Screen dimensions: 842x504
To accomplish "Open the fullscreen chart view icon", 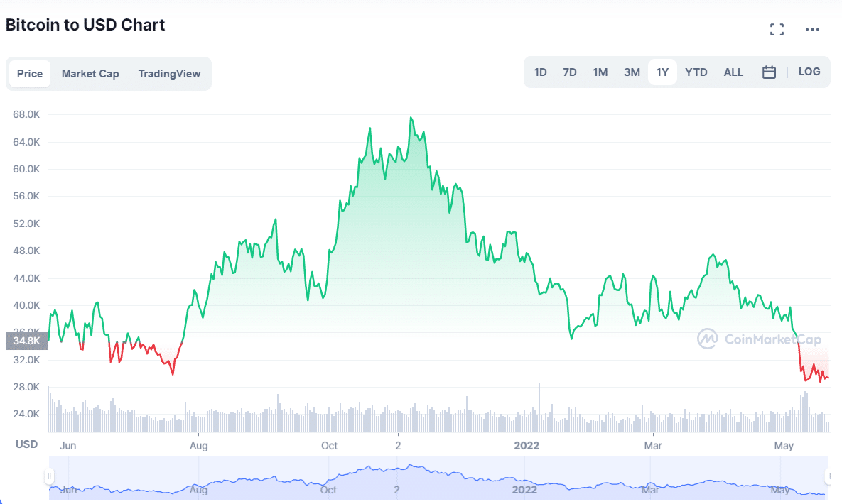I will [x=777, y=30].
